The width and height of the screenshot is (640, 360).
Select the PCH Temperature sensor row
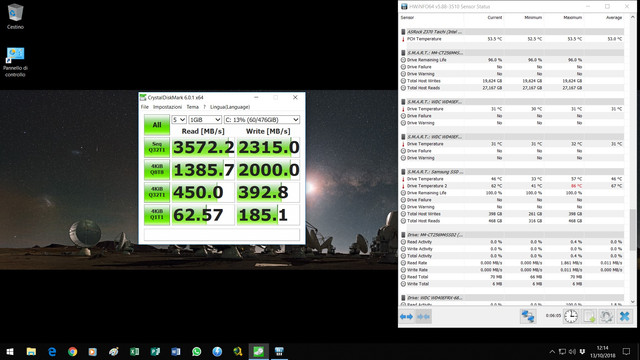coord(512,39)
